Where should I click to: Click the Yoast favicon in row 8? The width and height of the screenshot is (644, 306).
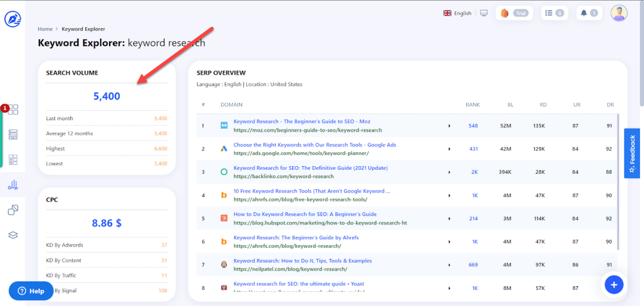point(224,288)
